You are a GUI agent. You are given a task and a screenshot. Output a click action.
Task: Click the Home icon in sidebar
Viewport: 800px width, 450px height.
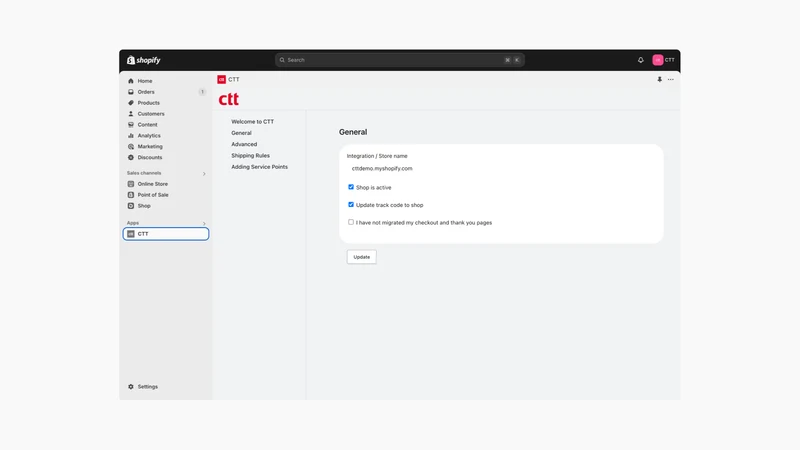(131, 81)
